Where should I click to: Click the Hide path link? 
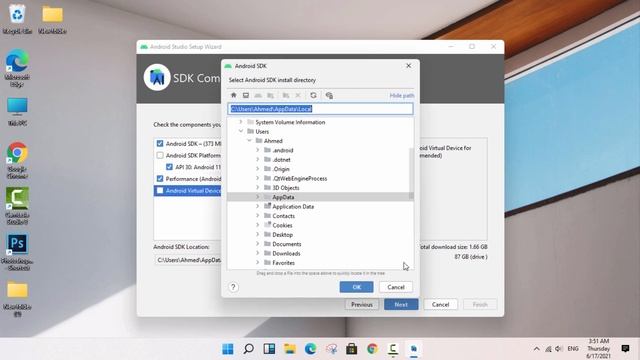(402, 96)
